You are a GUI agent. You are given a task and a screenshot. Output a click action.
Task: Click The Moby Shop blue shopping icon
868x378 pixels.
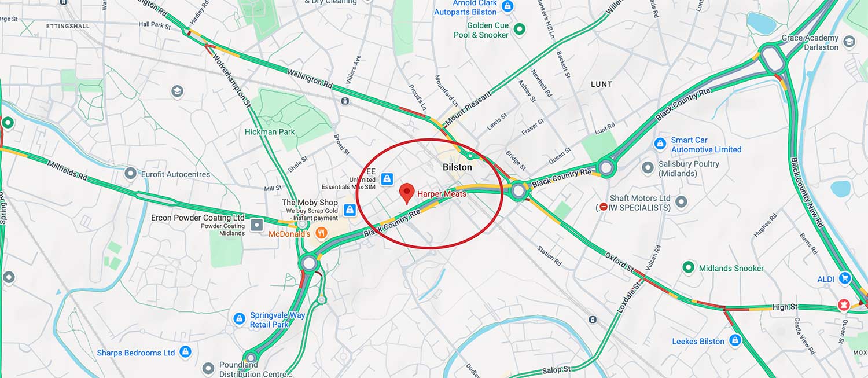(x=350, y=210)
